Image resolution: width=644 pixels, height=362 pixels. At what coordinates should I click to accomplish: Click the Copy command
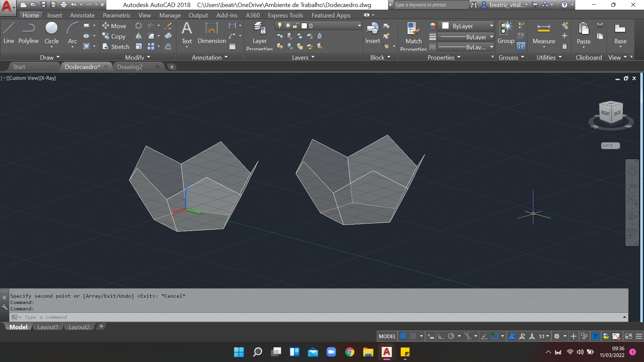tap(114, 36)
